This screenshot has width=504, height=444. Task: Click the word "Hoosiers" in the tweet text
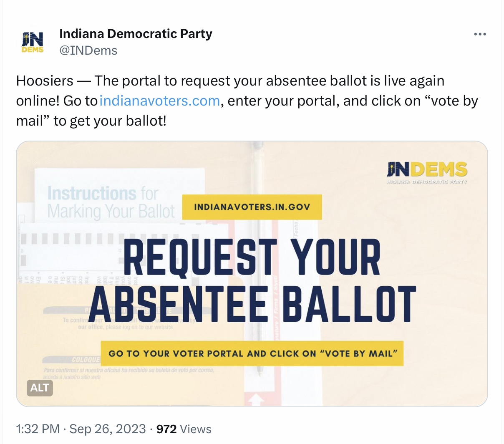(45, 81)
